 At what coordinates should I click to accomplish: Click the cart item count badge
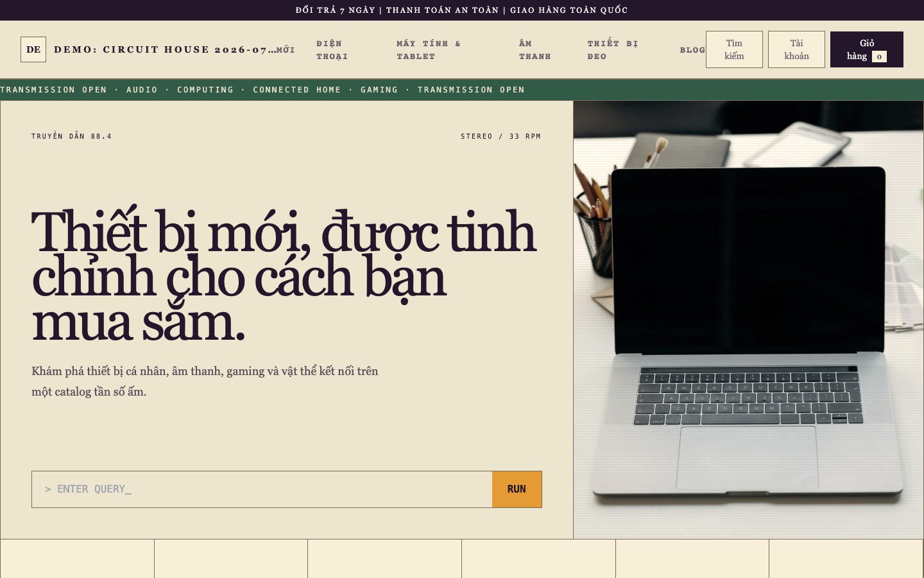(x=879, y=57)
